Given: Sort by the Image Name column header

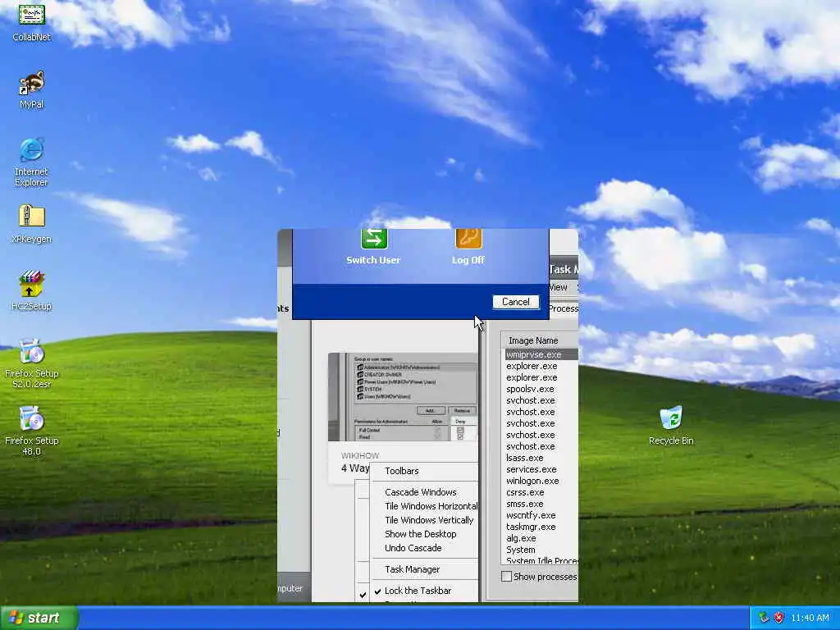Looking at the screenshot, I should 540,340.
